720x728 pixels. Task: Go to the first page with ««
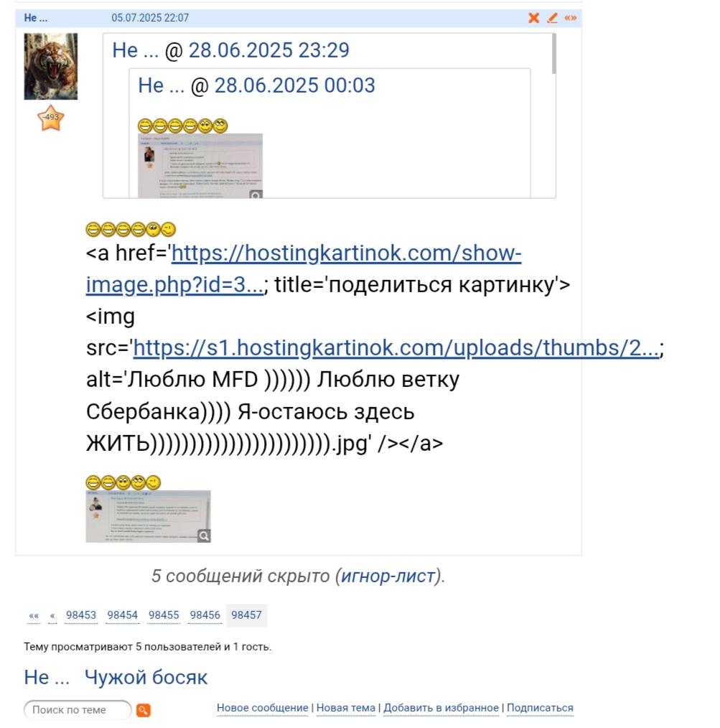point(34,615)
